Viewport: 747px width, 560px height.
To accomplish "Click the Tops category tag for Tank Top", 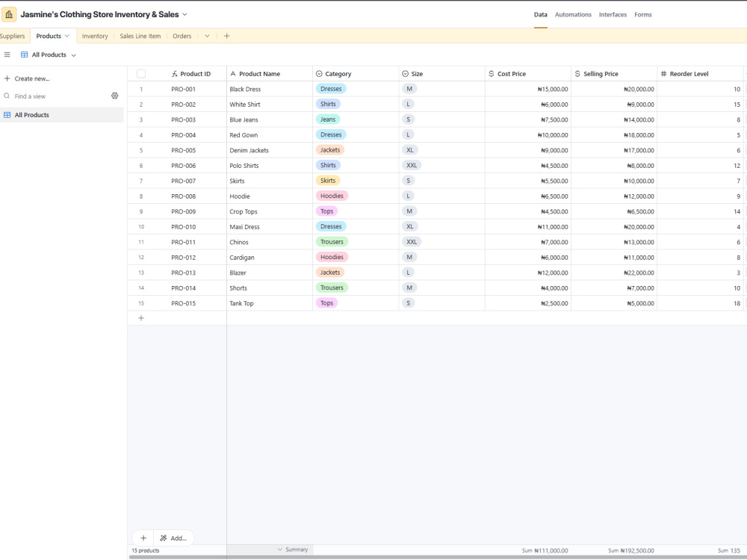I will pos(327,303).
